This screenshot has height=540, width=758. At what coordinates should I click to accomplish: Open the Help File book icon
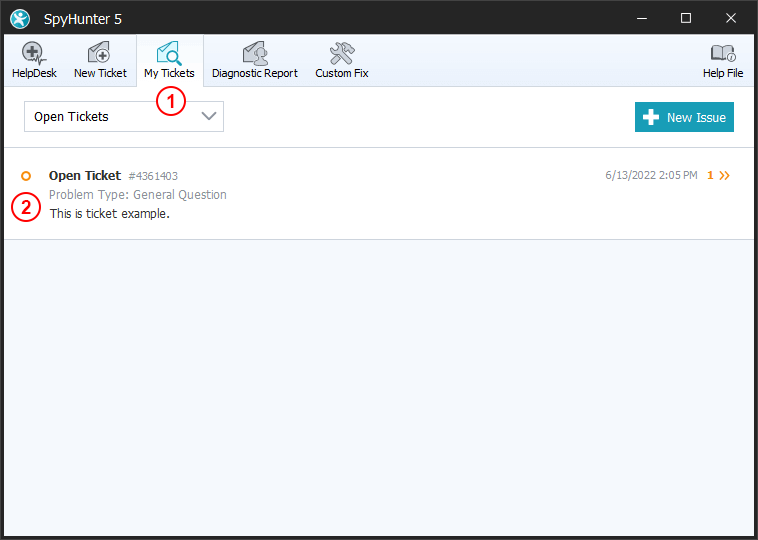pyautogui.click(x=722, y=54)
